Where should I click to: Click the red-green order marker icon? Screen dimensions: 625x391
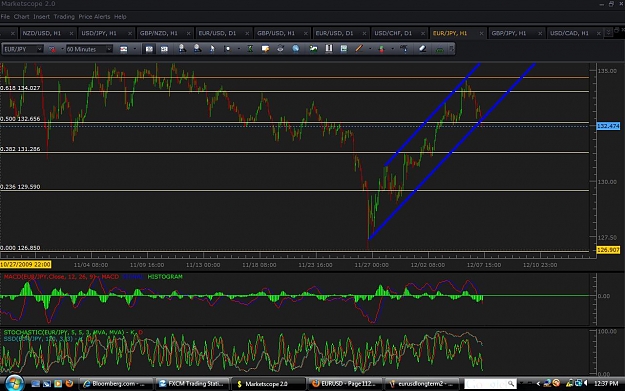point(381,49)
